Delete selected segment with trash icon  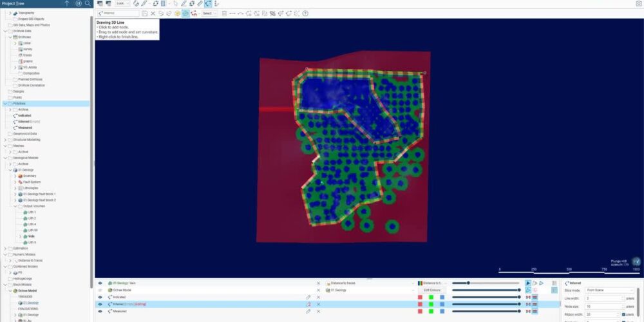tap(223, 13)
